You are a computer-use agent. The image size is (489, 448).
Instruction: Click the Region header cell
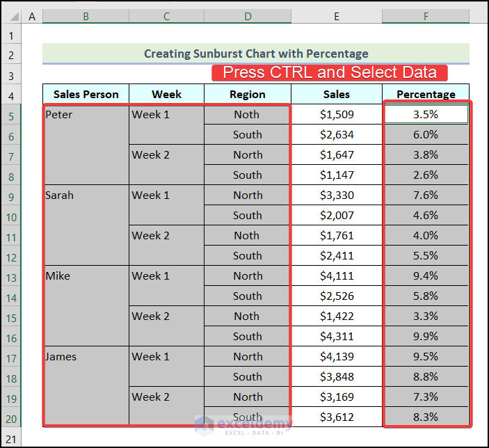(247, 95)
